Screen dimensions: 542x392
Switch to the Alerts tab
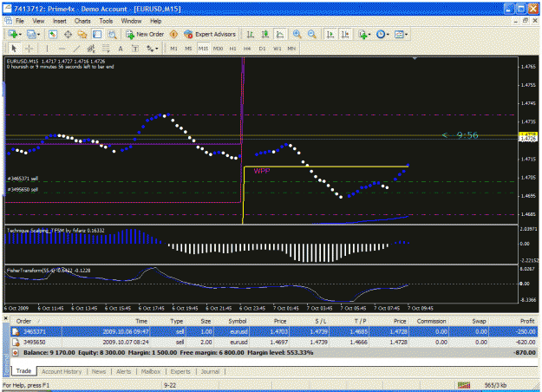point(123,371)
